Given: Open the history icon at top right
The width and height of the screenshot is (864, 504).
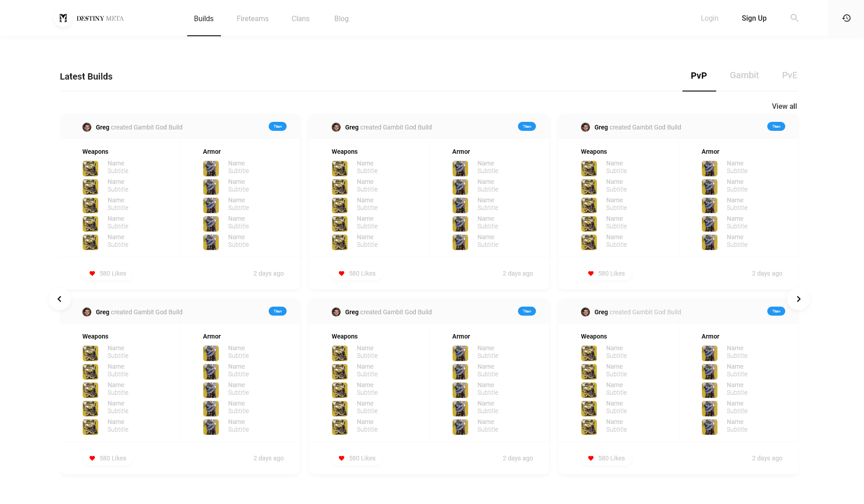Looking at the screenshot, I should pos(846,18).
